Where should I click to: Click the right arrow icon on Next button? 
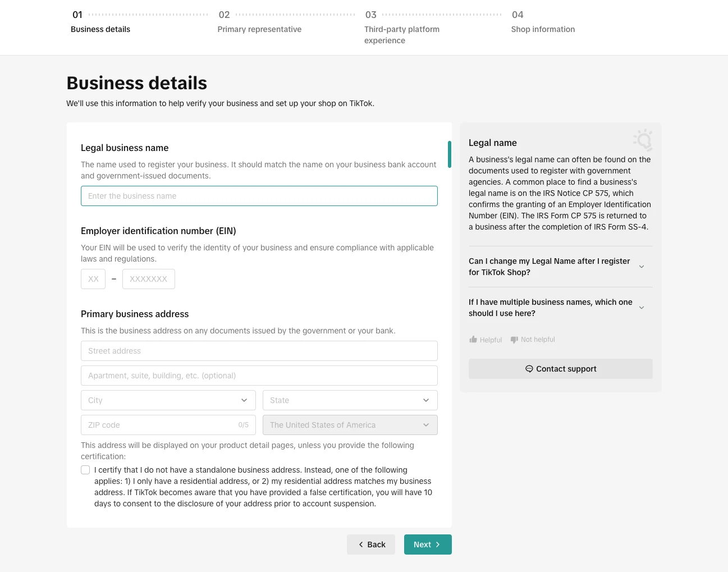pyautogui.click(x=438, y=544)
